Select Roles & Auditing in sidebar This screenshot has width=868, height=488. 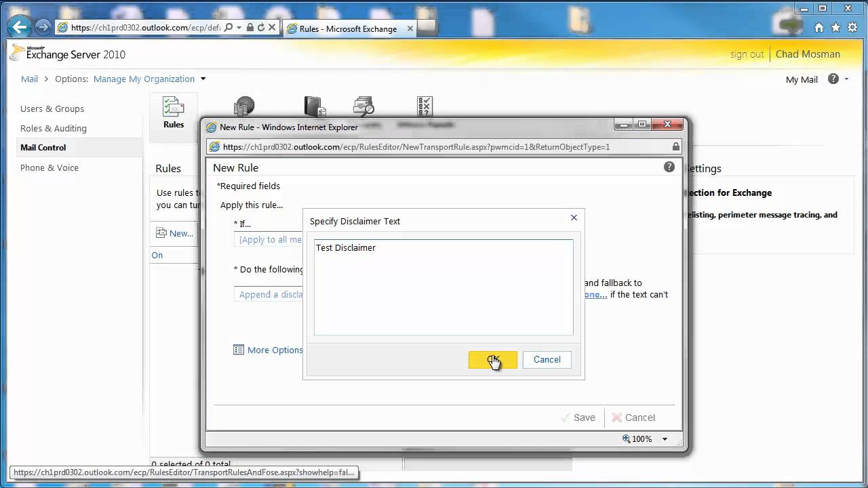[54, 128]
